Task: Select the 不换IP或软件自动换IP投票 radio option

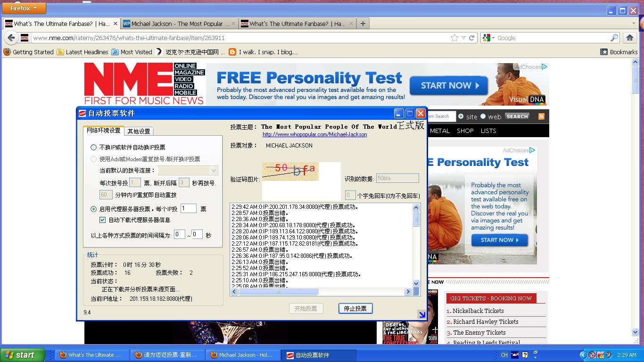Action: 94,148
